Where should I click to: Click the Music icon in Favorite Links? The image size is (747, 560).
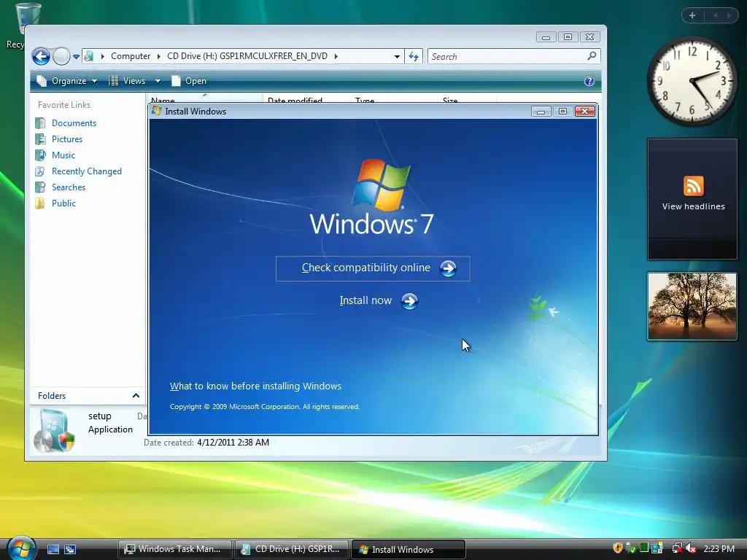coord(41,155)
